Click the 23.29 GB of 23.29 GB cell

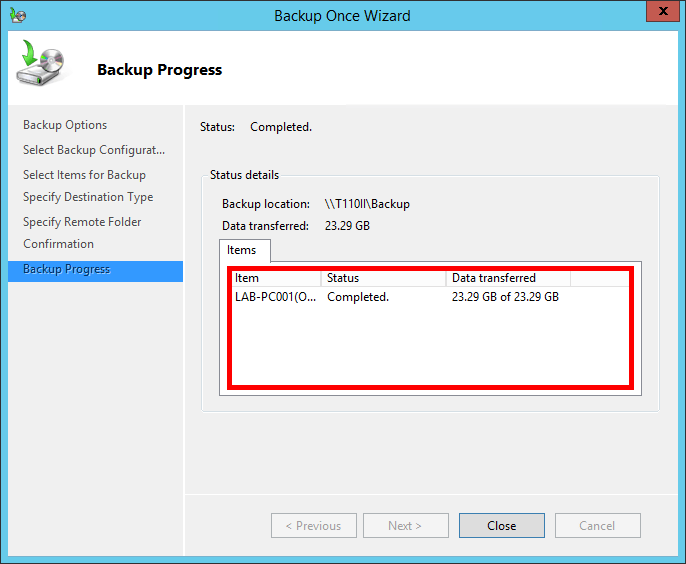(505, 297)
